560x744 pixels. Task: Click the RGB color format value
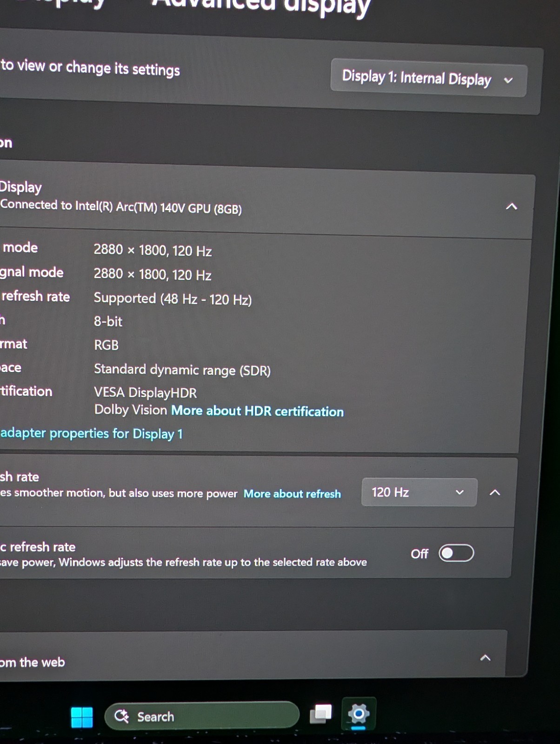pos(106,345)
